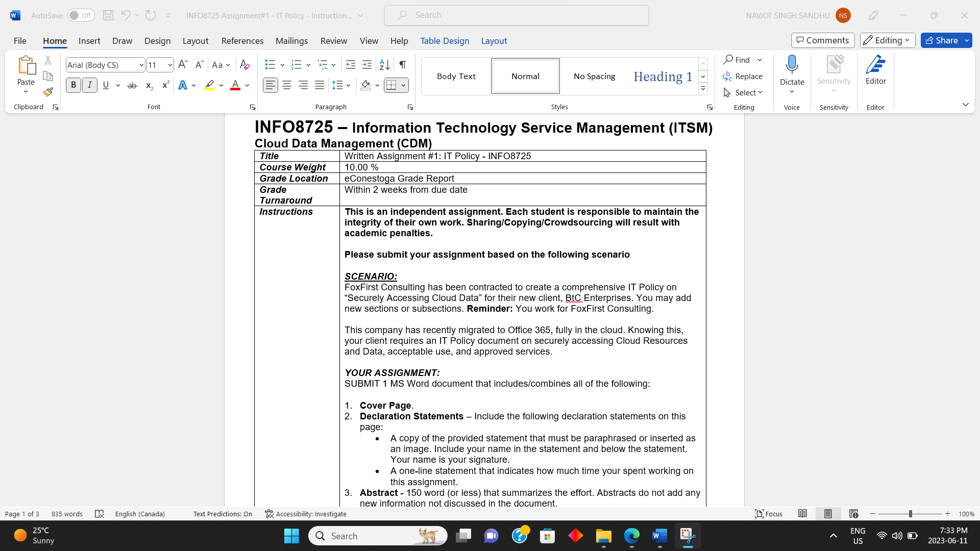Image resolution: width=980 pixels, height=551 pixels.
Task: Open Replace from the Editing group
Action: pyautogui.click(x=743, y=76)
